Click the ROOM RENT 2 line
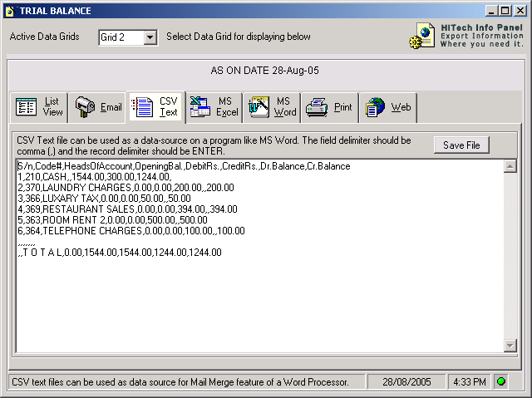 coord(113,220)
